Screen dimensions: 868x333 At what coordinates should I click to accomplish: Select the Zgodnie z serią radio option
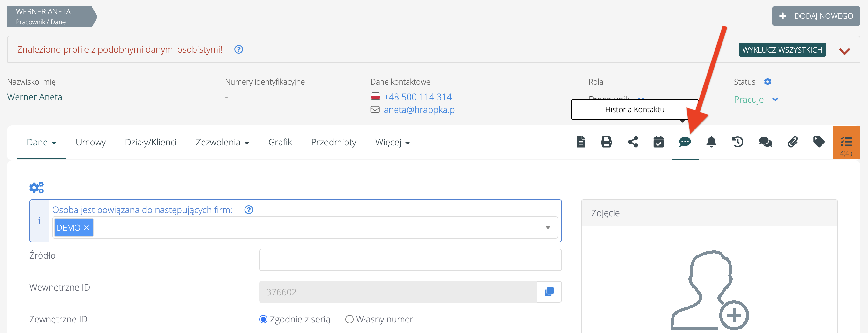263,319
